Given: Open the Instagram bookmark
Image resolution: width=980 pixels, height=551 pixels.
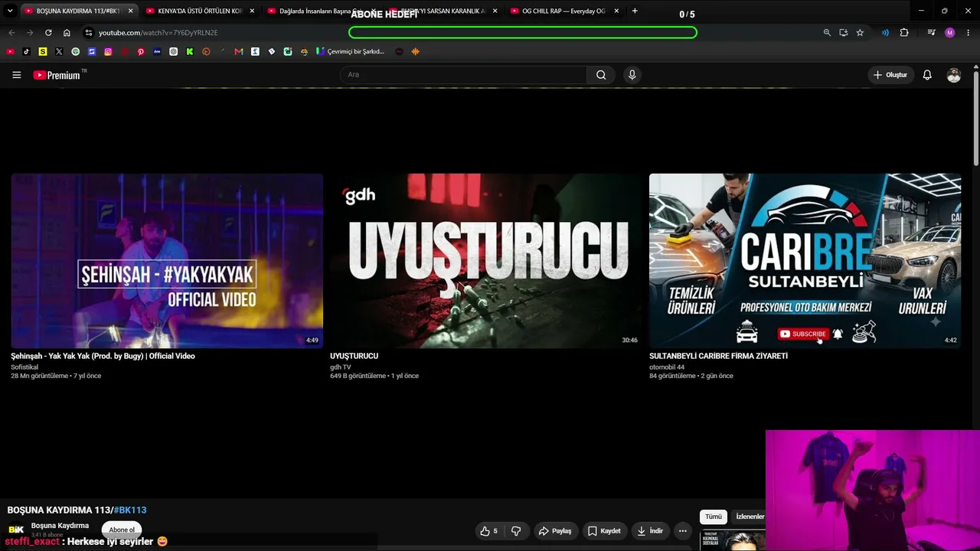Looking at the screenshot, I should click(108, 51).
